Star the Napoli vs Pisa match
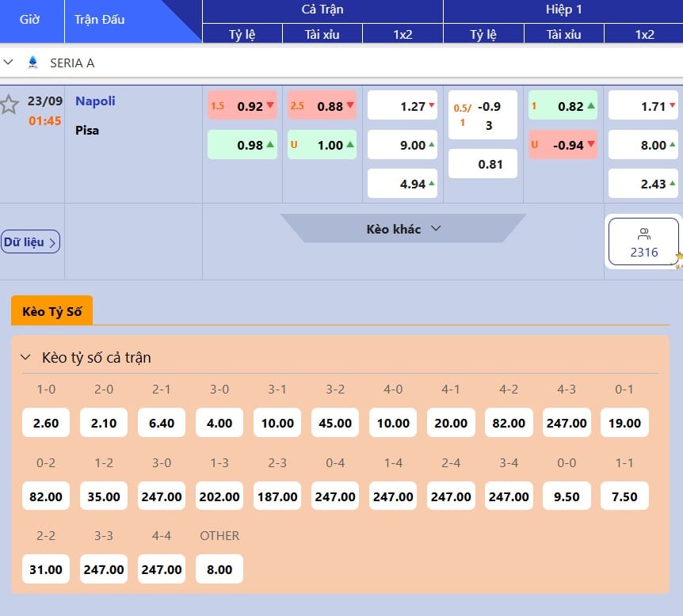The image size is (683, 616). pos(10,105)
